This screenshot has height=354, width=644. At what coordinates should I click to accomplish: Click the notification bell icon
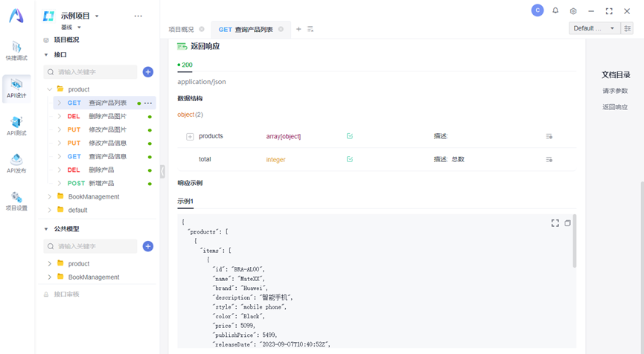point(555,11)
